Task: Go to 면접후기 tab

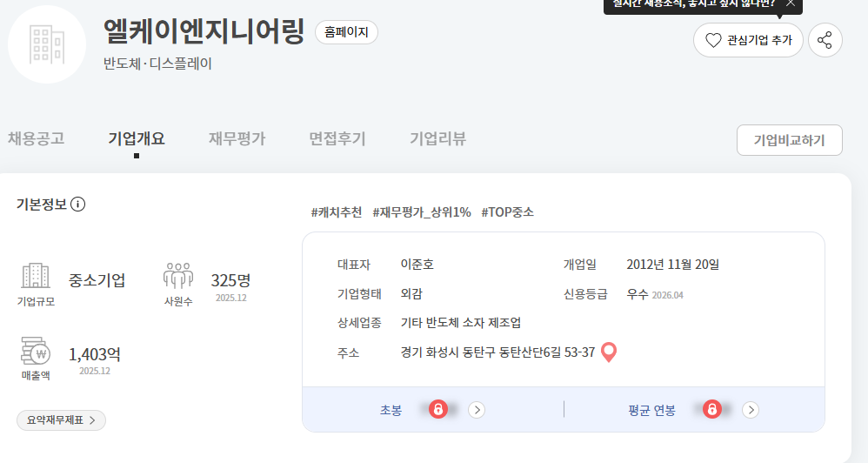Action: tap(337, 138)
